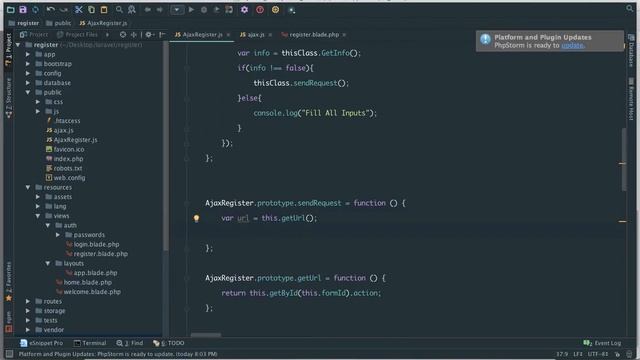
Task: Click the editor vertical scrollbar
Action: click(624, 159)
